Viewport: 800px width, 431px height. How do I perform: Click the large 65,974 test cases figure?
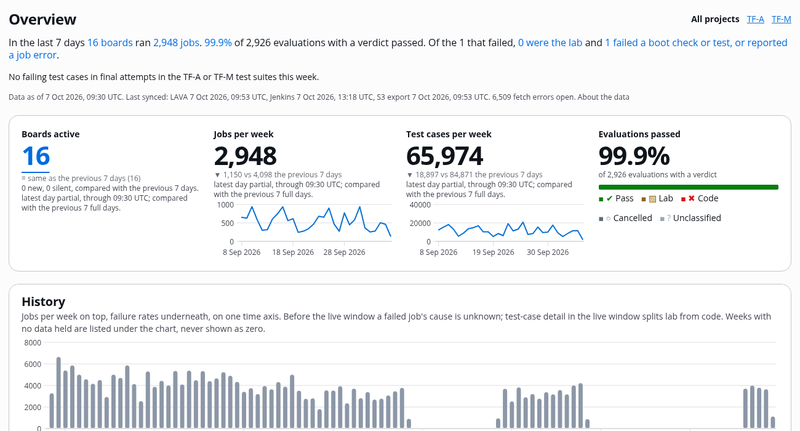(x=444, y=156)
